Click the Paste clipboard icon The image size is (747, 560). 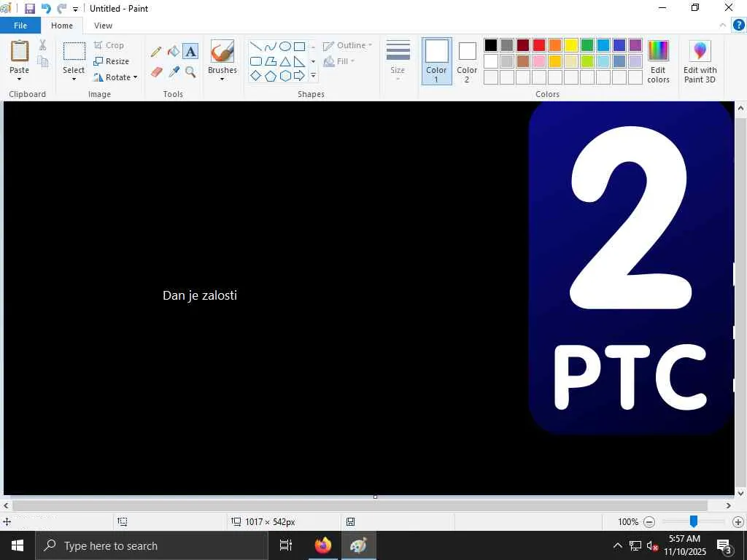(20, 52)
